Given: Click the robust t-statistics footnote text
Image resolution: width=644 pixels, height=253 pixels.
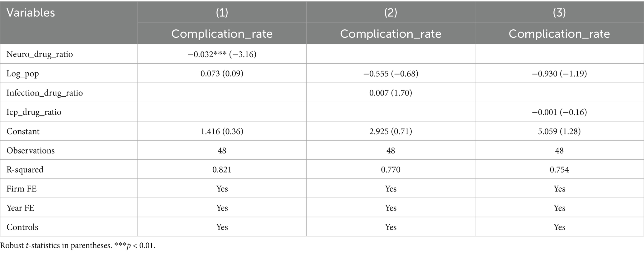Looking at the screenshot, I should pos(78,246).
